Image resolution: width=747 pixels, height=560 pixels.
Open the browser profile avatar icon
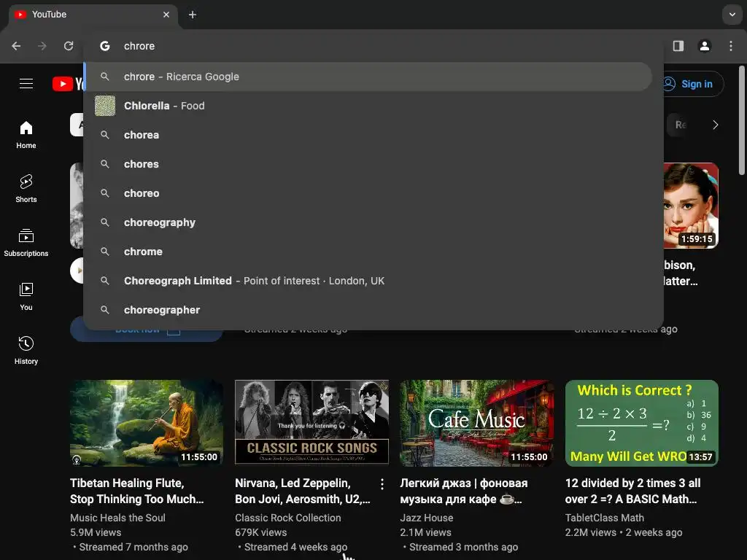[x=705, y=46]
